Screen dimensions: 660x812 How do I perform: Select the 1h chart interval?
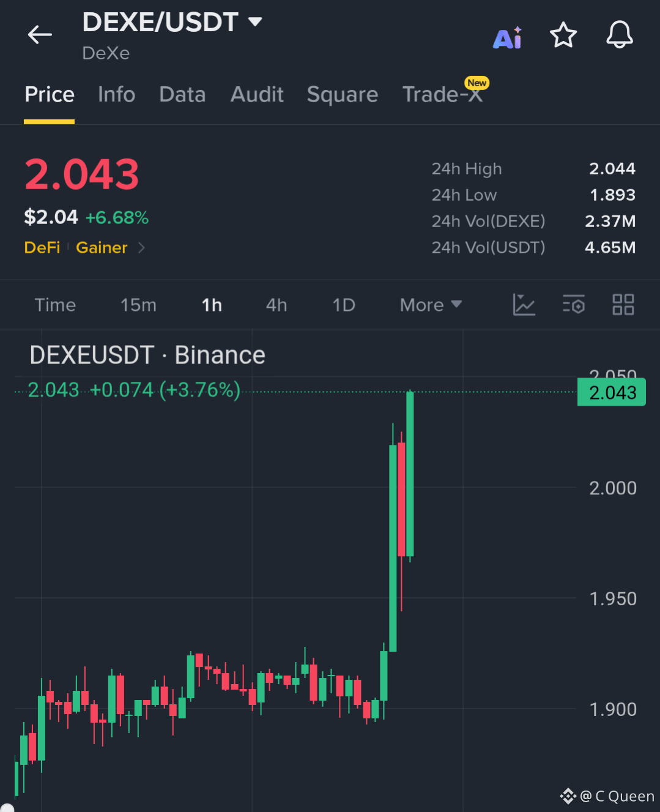pyautogui.click(x=212, y=305)
